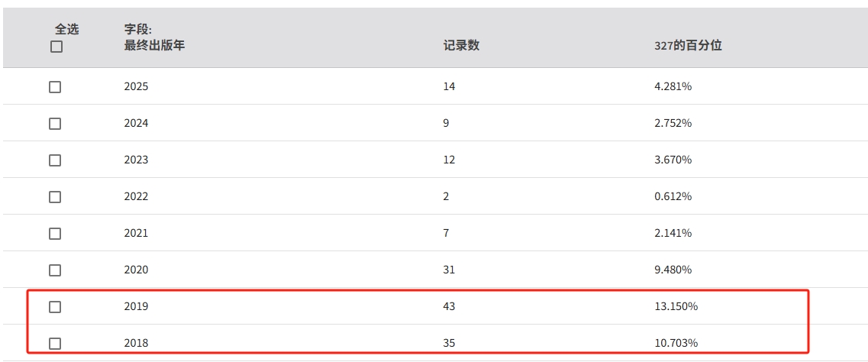Tick the checkbox for 2022
The width and height of the screenshot is (868, 362).
[55, 197]
